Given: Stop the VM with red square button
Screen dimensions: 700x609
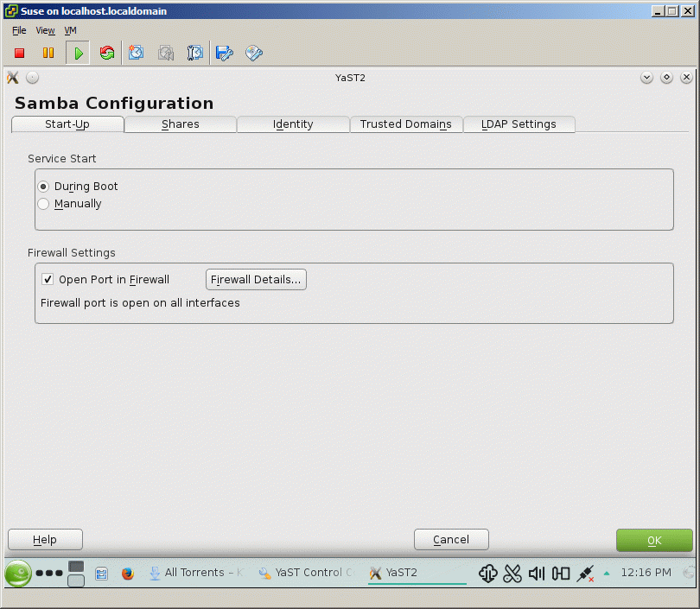Looking at the screenshot, I should pyautogui.click(x=19, y=53).
